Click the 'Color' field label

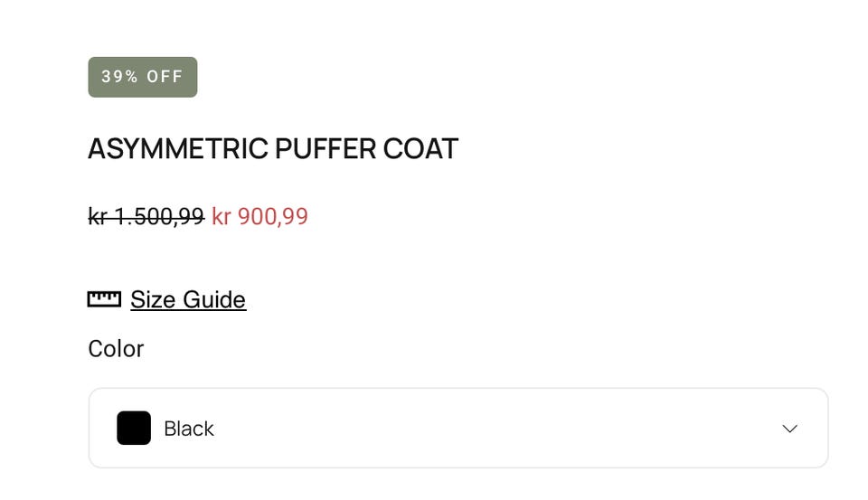coord(116,349)
